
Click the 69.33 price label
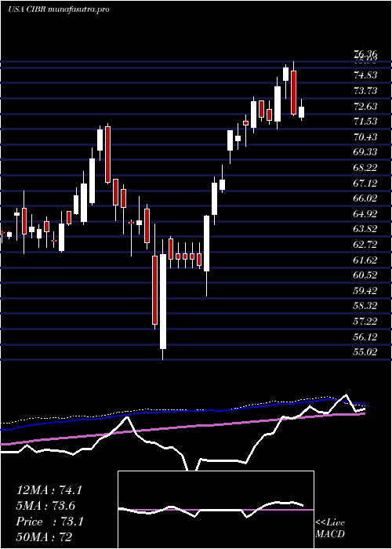tap(366, 152)
